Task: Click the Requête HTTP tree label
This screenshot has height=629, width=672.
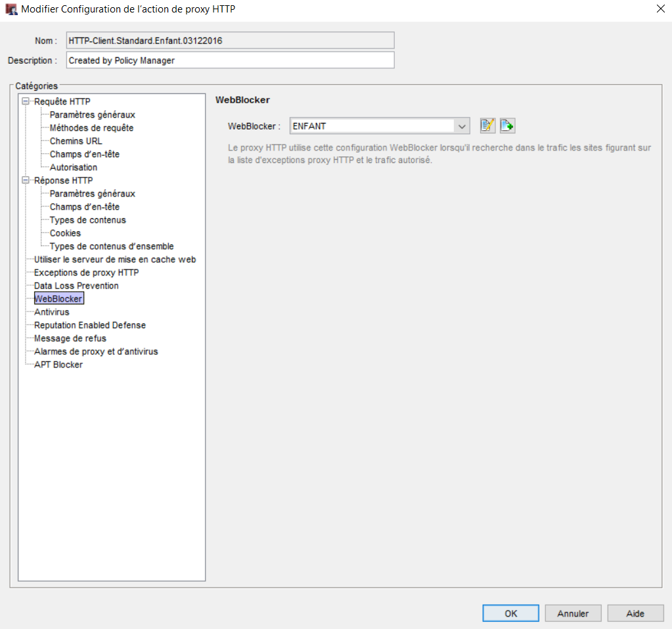Action: 62,101
